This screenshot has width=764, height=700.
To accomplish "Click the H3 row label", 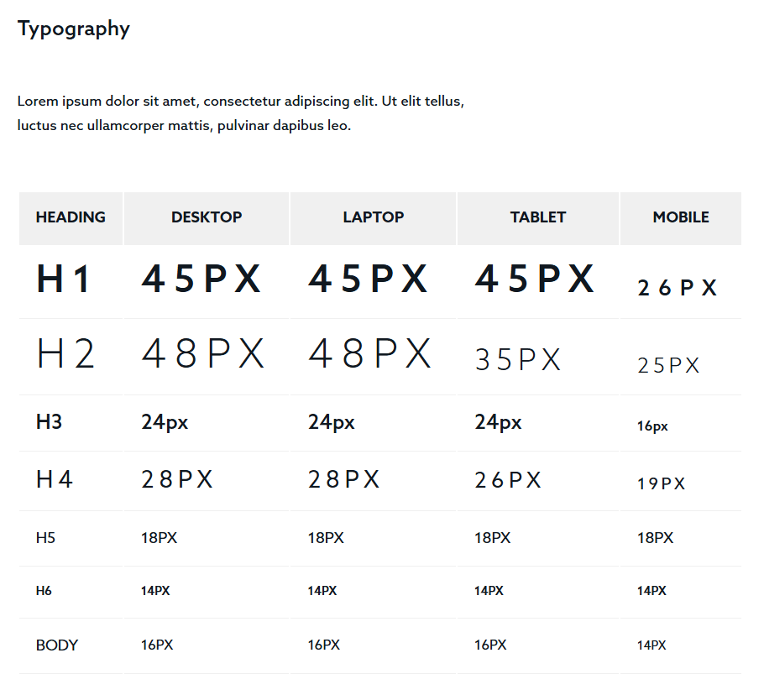I will click(x=50, y=422).
